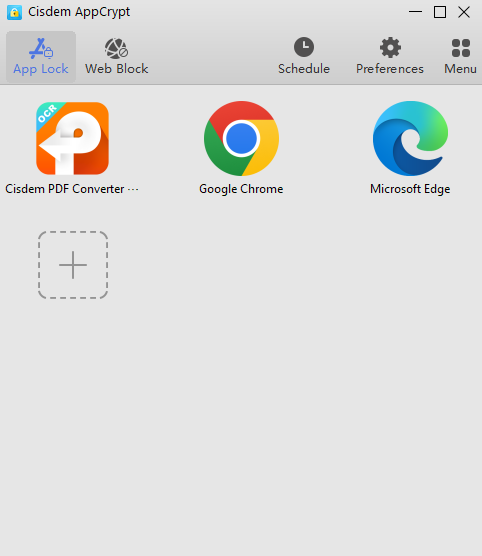Select the Cisdem PDF Converter OCR icon
This screenshot has height=556, width=482.
pos(72,138)
